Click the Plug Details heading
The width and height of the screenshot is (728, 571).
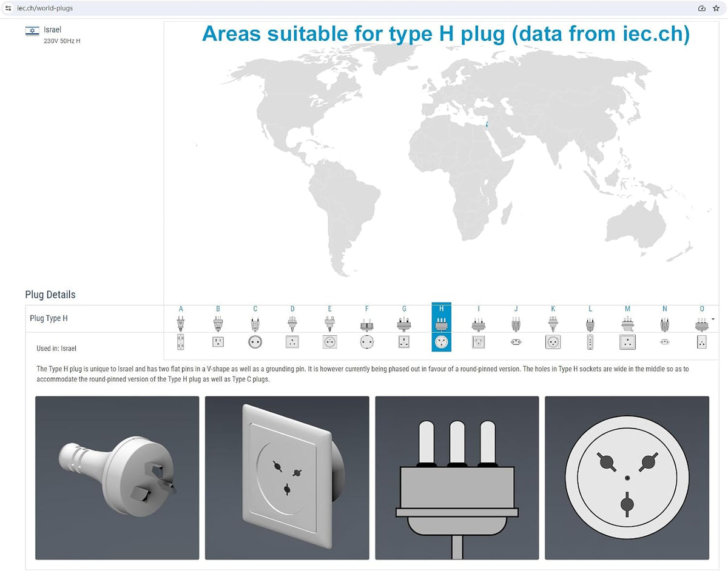coord(50,295)
